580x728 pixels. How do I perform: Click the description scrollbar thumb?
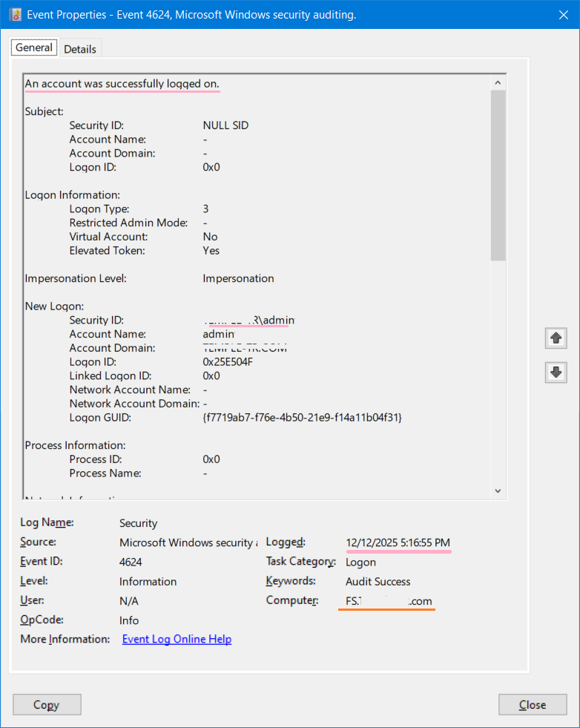(498, 175)
